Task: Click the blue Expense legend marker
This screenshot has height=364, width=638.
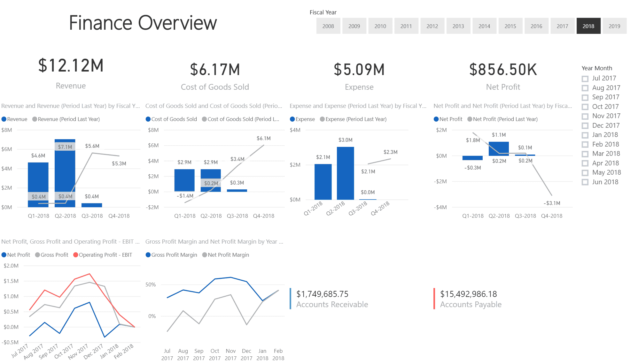Action: [x=292, y=119]
